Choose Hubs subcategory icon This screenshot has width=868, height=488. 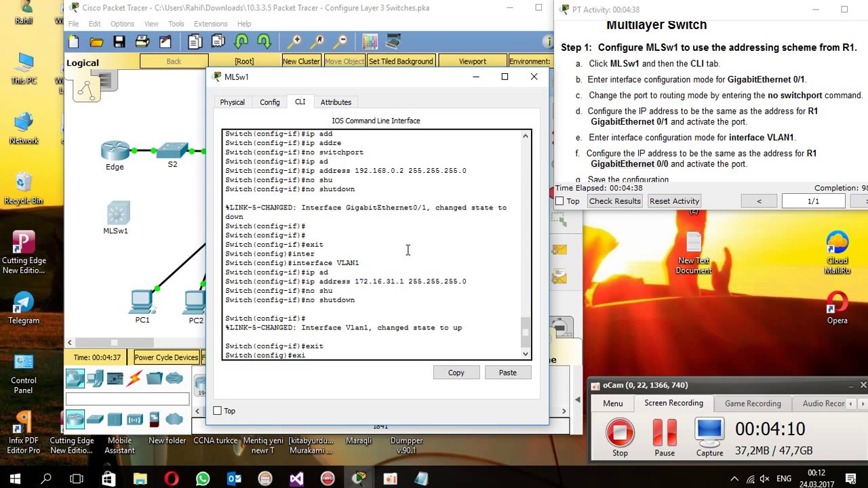tap(115, 419)
